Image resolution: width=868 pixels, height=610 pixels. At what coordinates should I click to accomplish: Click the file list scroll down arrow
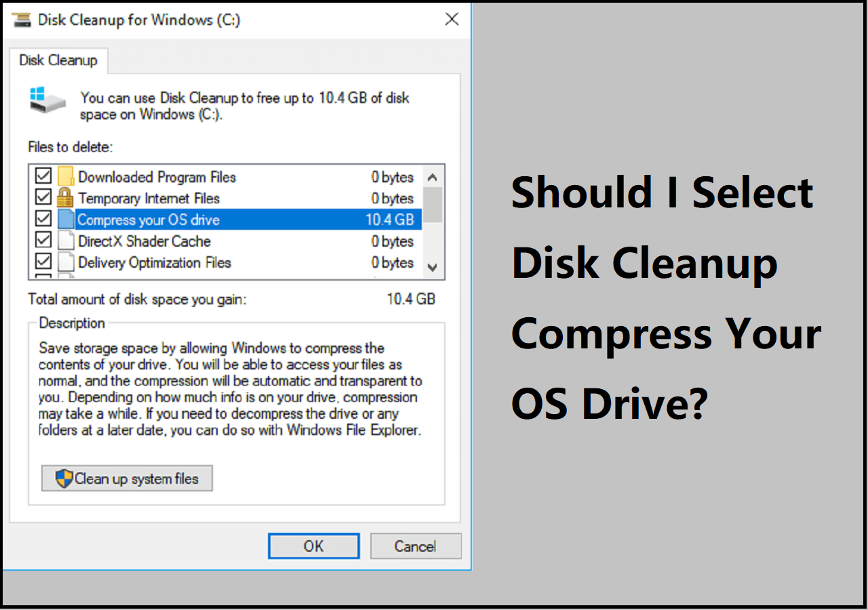[433, 267]
